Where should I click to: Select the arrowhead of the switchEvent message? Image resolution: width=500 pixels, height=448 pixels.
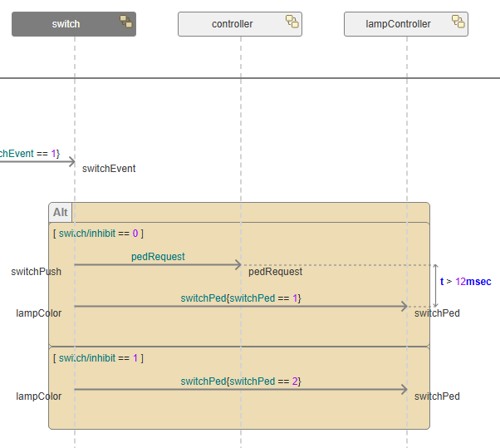click(x=72, y=161)
